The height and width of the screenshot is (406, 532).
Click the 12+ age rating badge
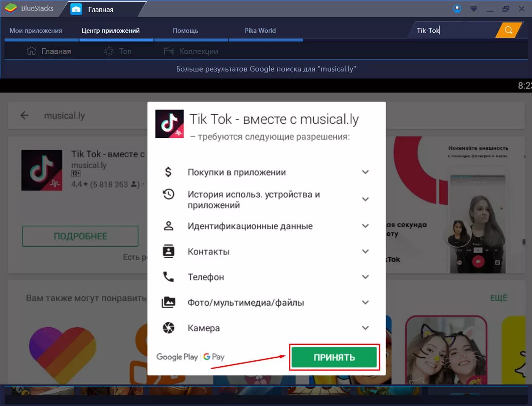click(x=76, y=173)
